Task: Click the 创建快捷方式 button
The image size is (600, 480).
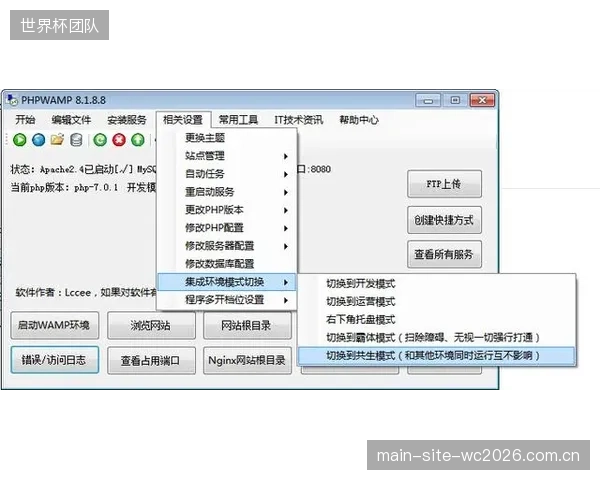Action: pos(444,220)
